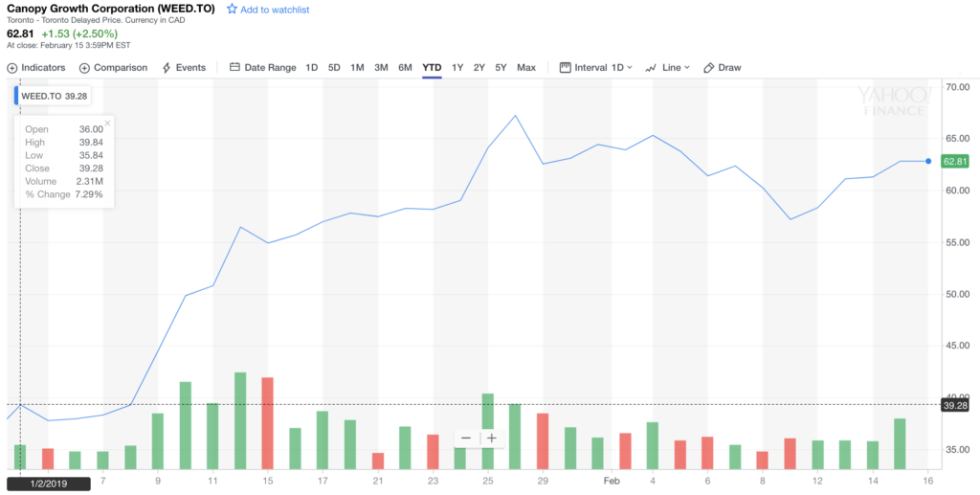Click the Events label
This screenshot has width=980, height=495.
(x=190, y=67)
